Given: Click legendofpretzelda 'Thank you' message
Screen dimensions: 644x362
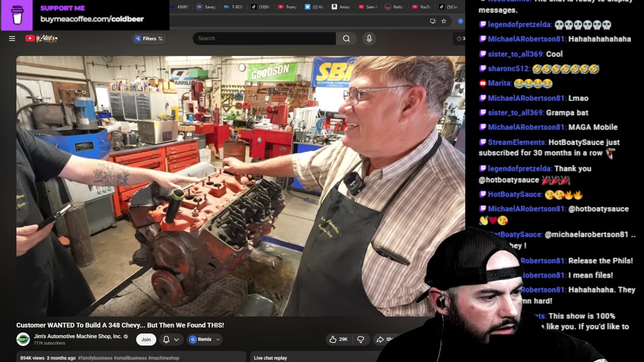Looking at the screenshot, I should pos(535,174).
